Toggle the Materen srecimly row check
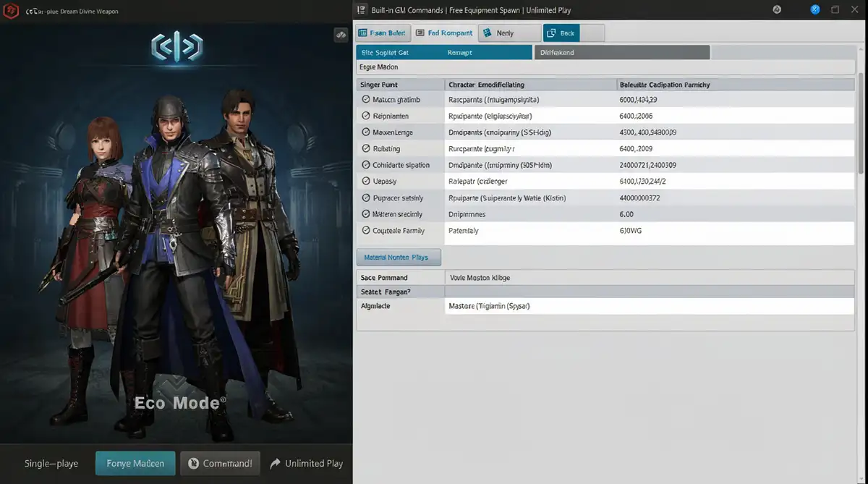The image size is (868, 484). [365, 214]
